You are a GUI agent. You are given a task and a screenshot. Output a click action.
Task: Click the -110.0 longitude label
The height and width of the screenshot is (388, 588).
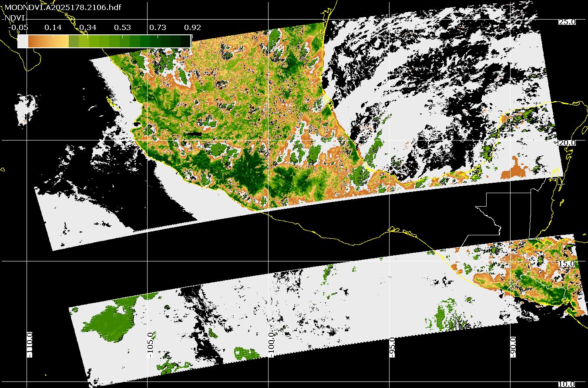tap(30, 345)
